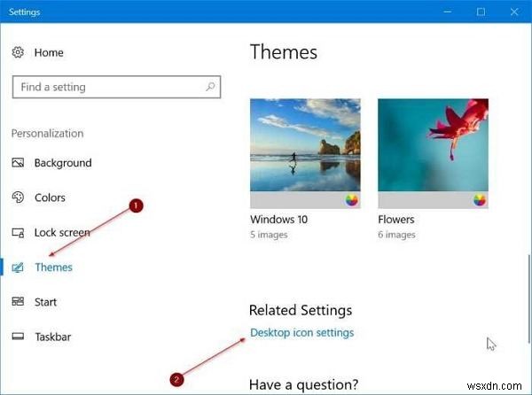Image resolution: width=532 pixels, height=395 pixels.
Task: Click the Colors palette icon in sidebar
Action: [18, 197]
